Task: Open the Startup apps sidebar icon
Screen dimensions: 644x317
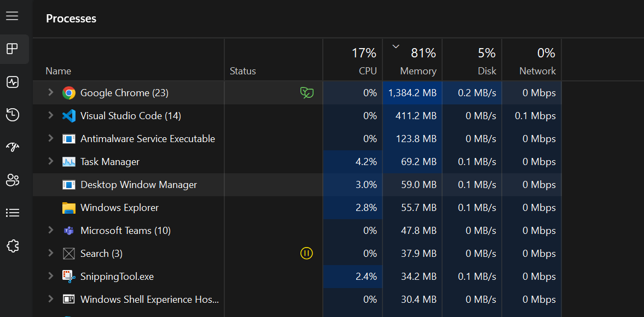Action: click(13, 147)
